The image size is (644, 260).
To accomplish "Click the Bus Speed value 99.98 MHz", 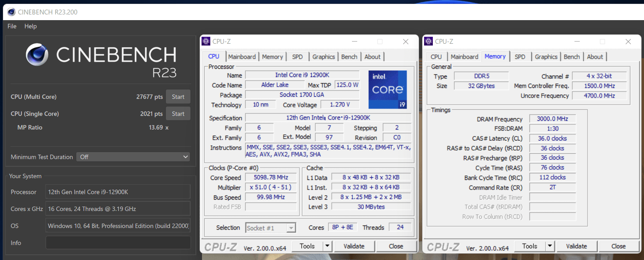I will pyautogui.click(x=271, y=197).
